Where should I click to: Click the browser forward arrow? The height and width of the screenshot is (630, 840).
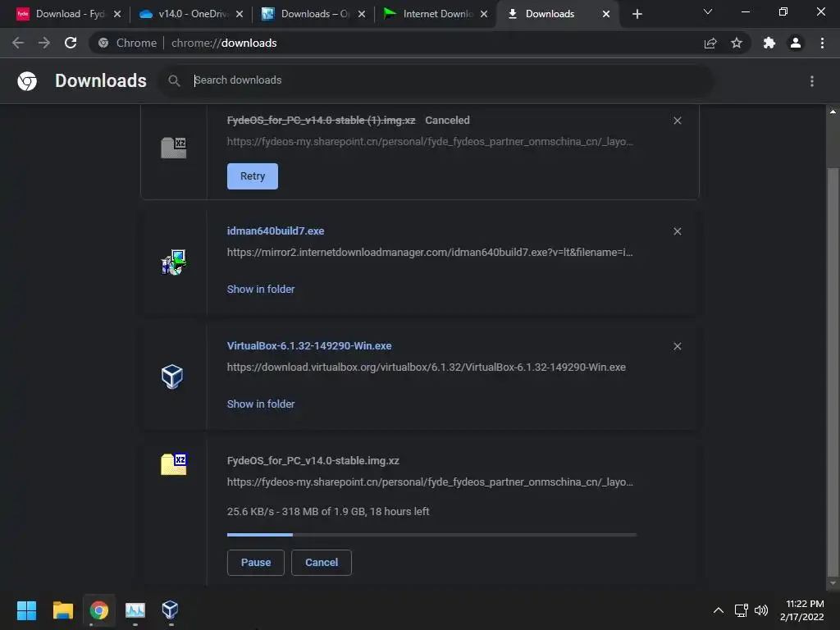pyautogui.click(x=44, y=43)
